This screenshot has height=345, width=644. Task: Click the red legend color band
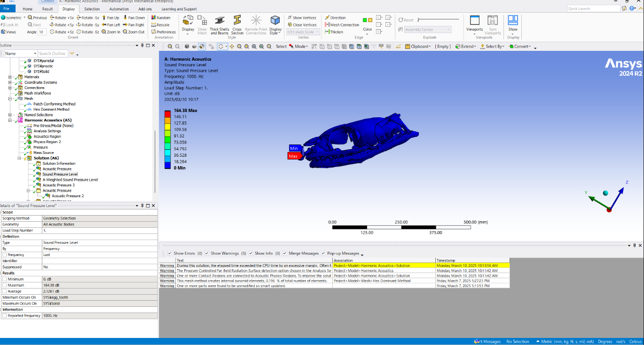[167, 113]
